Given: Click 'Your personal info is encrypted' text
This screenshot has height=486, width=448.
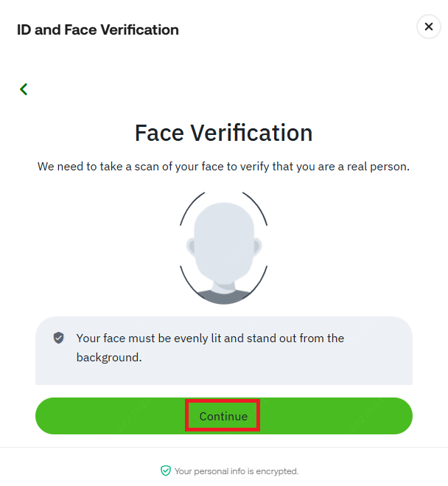Looking at the screenshot, I should (x=236, y=471).
